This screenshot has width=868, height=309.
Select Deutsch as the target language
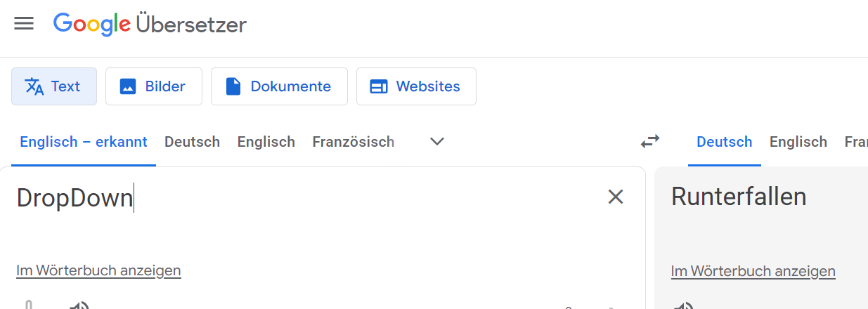[724, 142]
